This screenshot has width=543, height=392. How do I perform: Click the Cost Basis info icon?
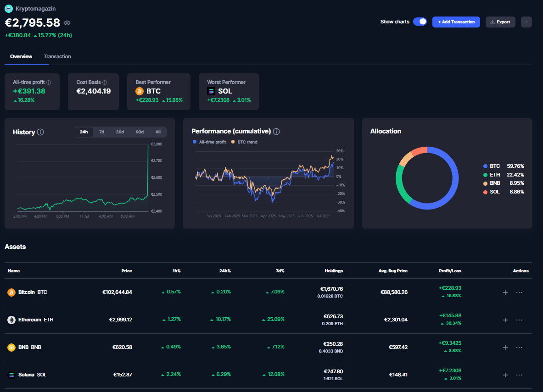pos(105,83)
